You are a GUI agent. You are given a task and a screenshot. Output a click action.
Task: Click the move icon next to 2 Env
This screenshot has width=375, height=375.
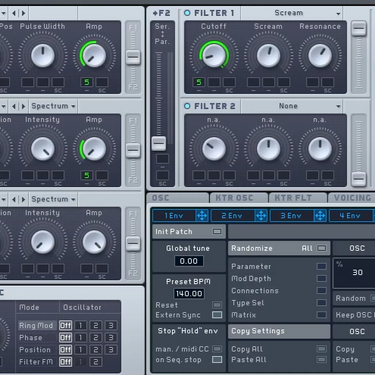[261, 216]
